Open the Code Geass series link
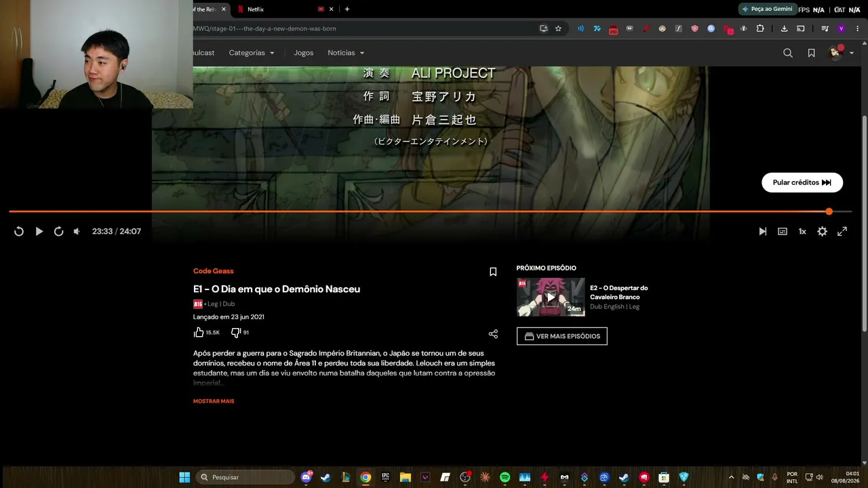This screenshot has height=488, width=868. click(213, 271)
